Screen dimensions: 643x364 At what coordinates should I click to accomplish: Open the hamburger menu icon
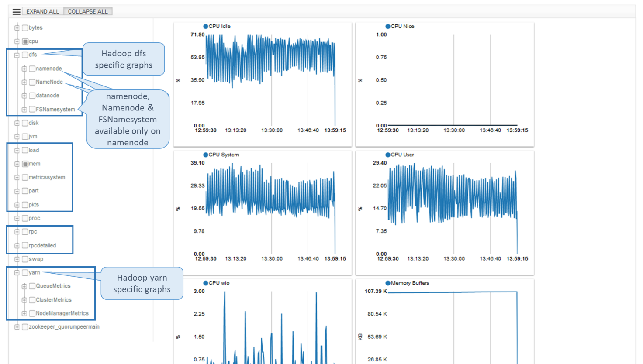pyautogui.click(x=17, y=12)
